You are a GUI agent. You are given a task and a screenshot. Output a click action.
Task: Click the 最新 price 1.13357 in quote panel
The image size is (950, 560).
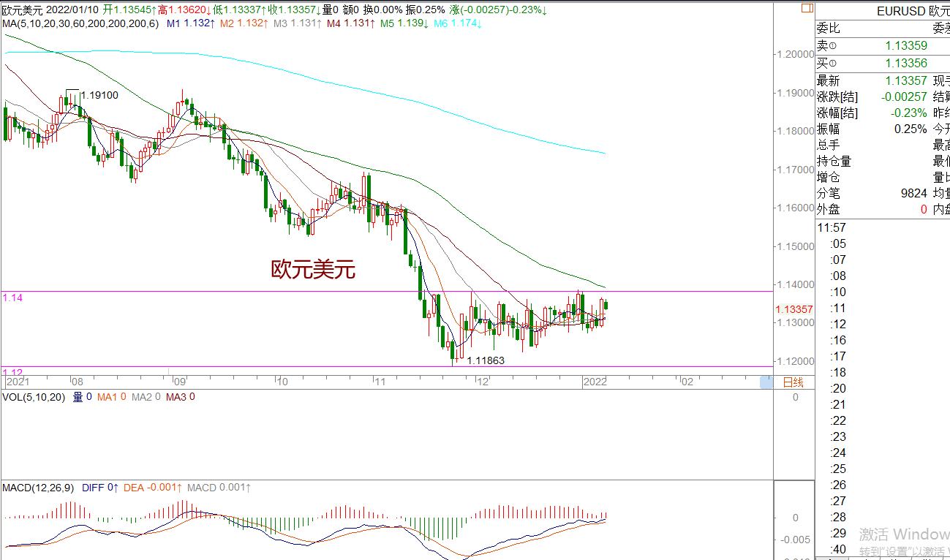coord(906,81)
